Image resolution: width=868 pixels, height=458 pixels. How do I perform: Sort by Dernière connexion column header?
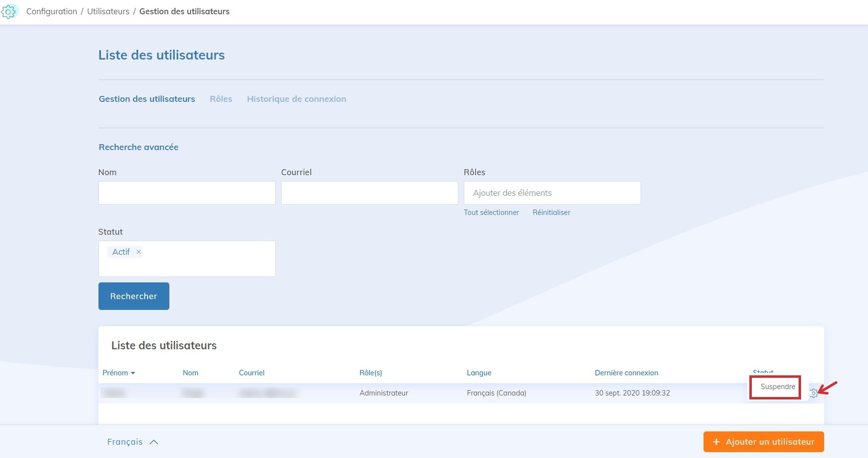point(626,373)
